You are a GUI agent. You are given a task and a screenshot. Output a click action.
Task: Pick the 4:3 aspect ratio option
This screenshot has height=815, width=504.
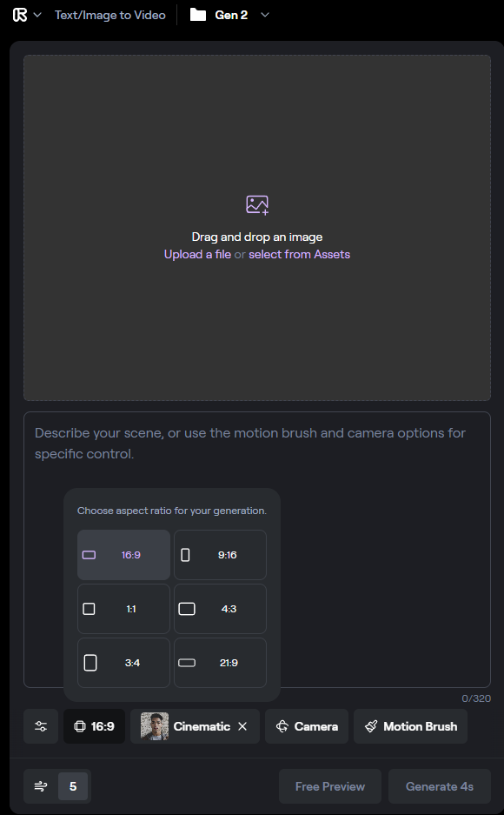(x=220, y=609)
